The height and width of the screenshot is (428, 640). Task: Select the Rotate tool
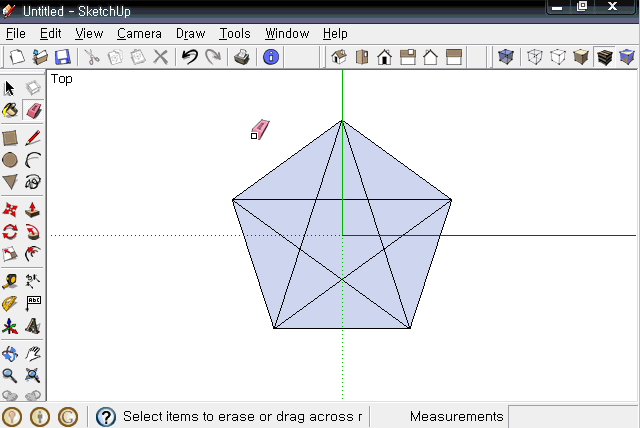coord(10,232)
